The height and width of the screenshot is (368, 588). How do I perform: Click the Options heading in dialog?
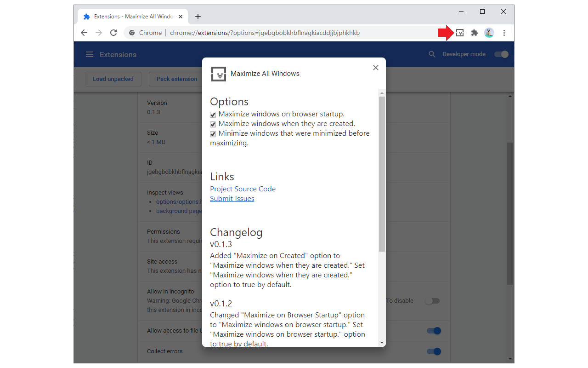(x=229, y=102)
